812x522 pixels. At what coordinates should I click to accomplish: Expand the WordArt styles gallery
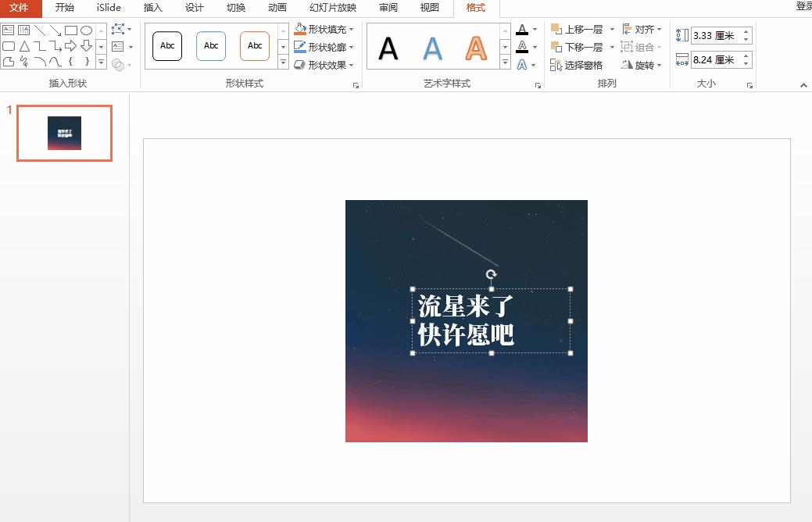[506, 63]
